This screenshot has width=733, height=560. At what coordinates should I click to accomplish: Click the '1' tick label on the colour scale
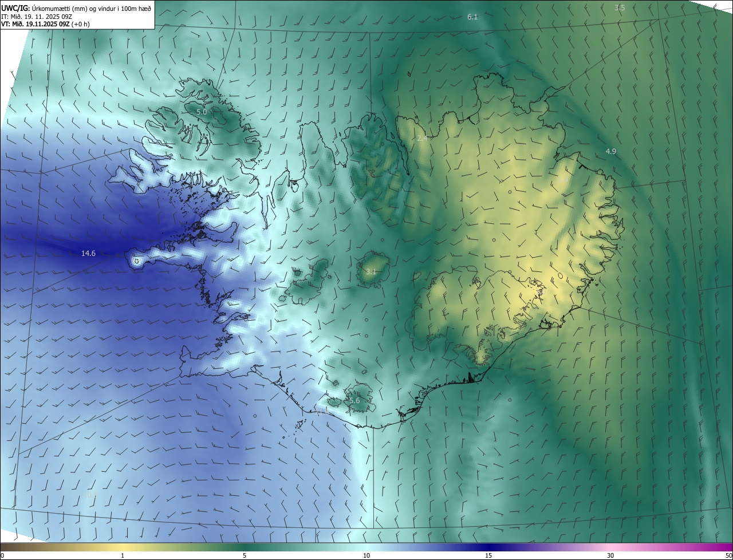tap(123, 556)
